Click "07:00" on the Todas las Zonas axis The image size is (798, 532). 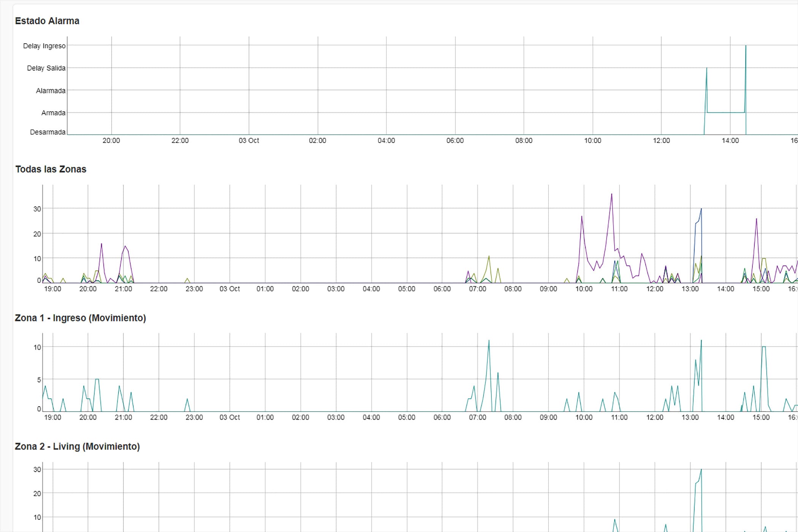477,289
